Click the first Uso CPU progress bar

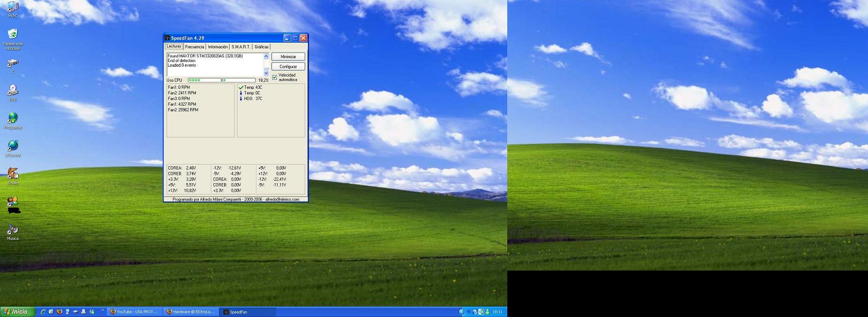click(x=204, y=80)
